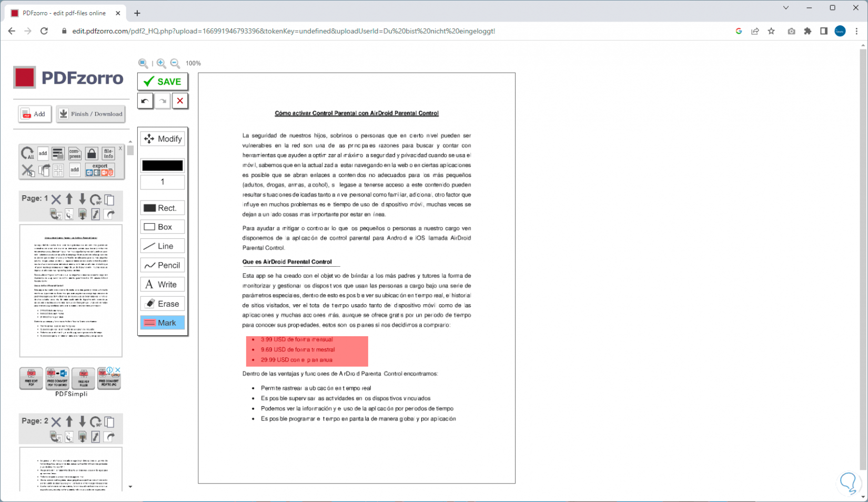This screenshot has height=502, width=868.
Task: Rotate Page 1 by 90 degrees
Action: [x=96, y=199]
